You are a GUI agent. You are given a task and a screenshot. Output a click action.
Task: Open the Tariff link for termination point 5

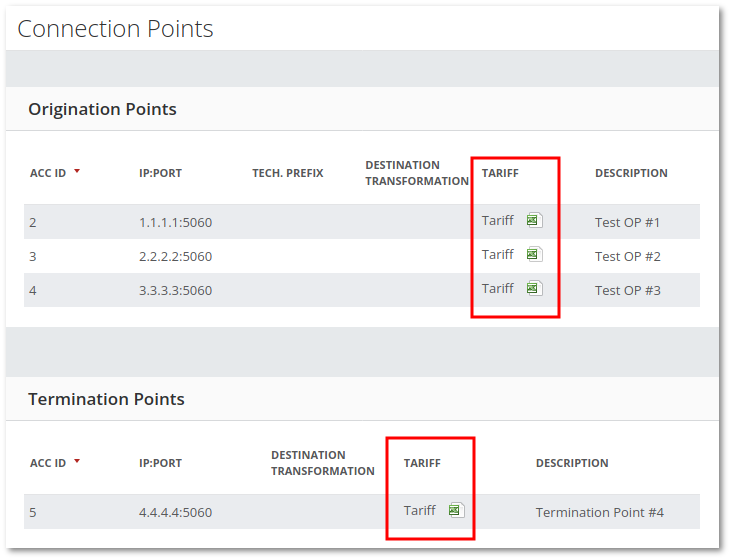point(419,511)
